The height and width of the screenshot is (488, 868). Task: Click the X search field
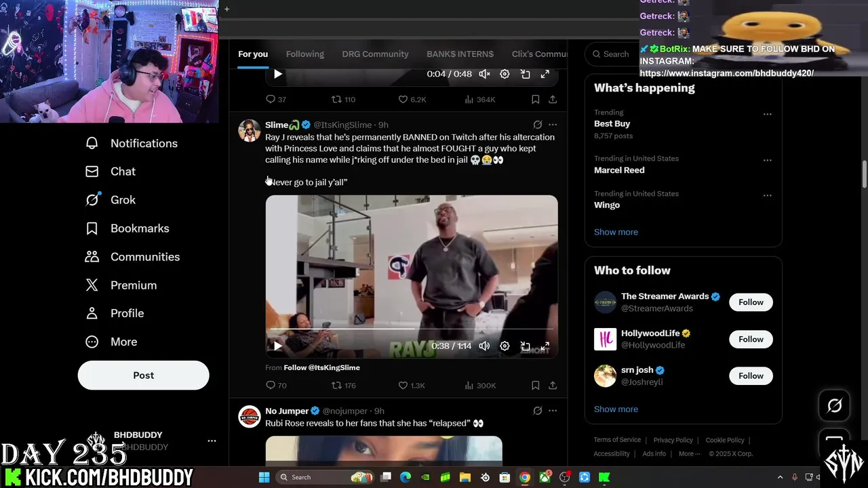tap(610, 54)
